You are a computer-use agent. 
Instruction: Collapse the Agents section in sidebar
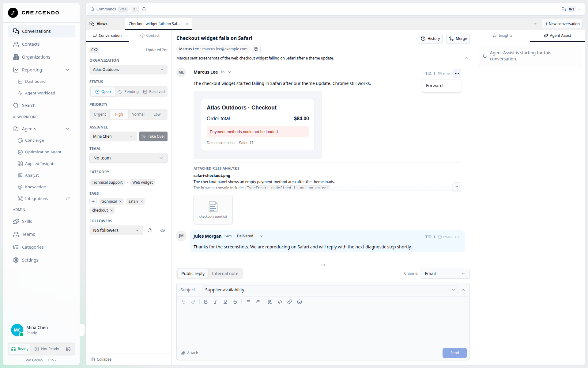(67, 129)
